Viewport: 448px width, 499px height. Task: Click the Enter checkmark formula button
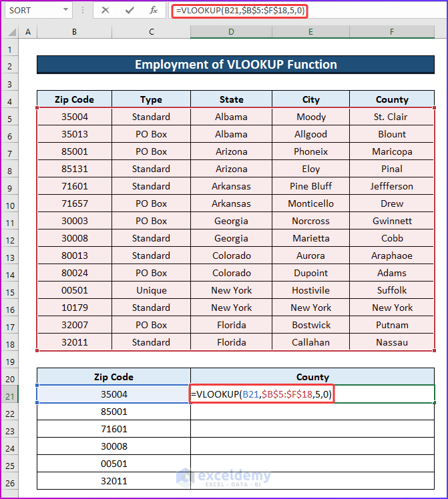130,11
